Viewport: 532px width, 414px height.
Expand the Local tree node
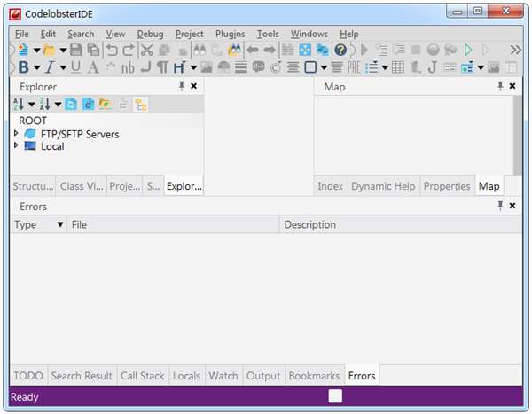coord(16,145)
